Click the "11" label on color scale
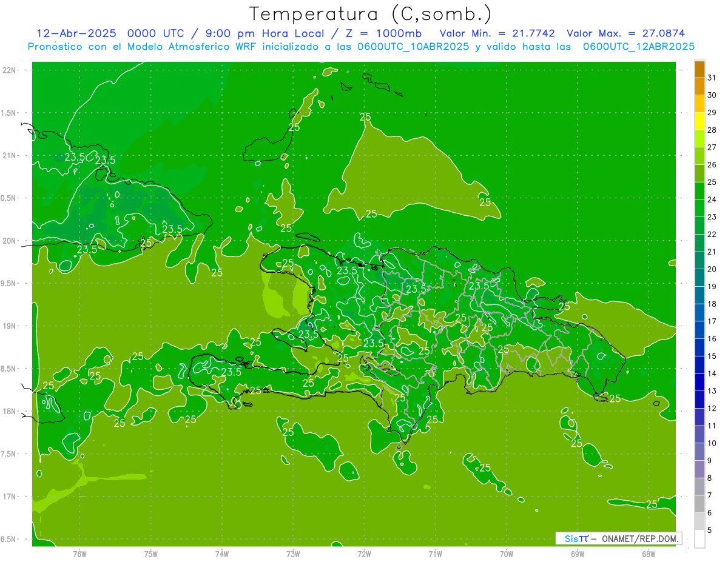Screen dimensions: 728x562 [712, 426]
